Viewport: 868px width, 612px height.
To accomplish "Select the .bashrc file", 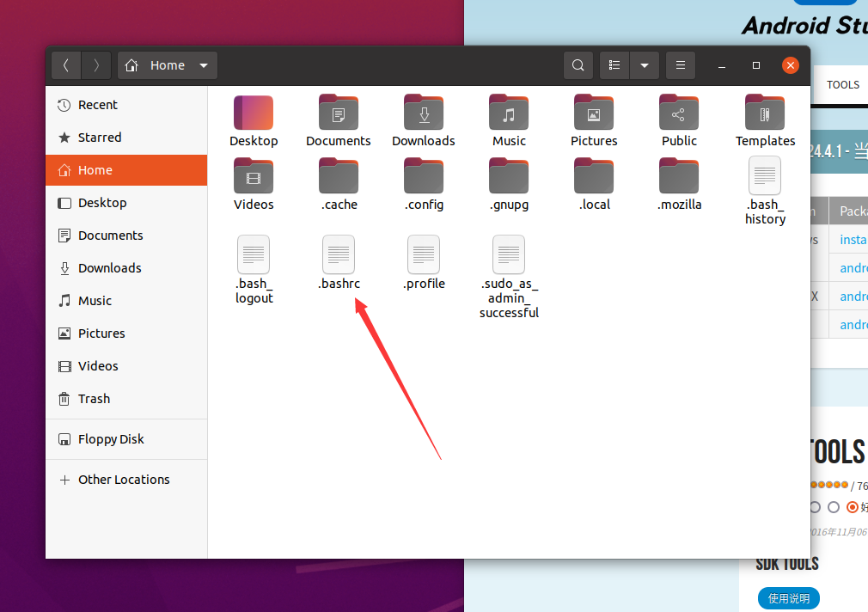I will click(x=339, y=254).
